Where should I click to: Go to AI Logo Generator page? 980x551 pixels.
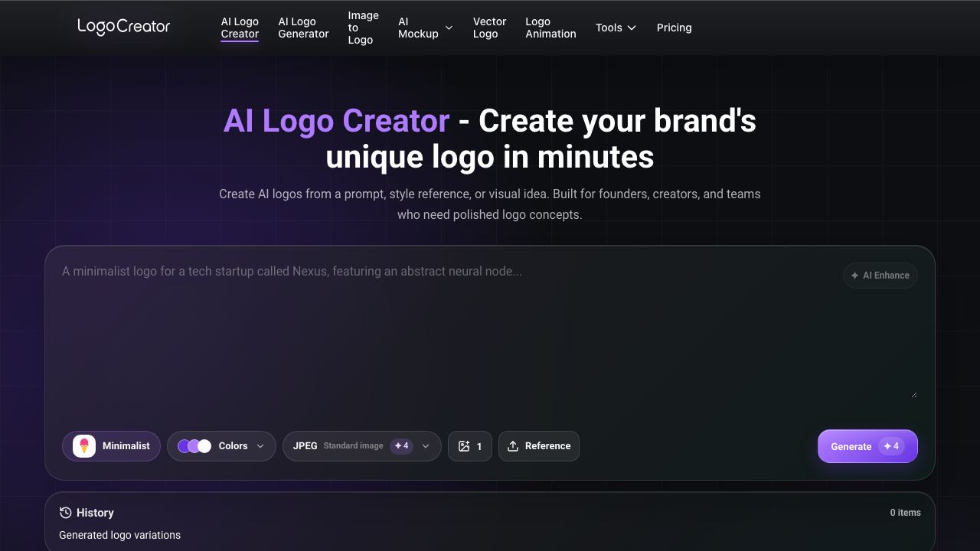tap(303, 28)
